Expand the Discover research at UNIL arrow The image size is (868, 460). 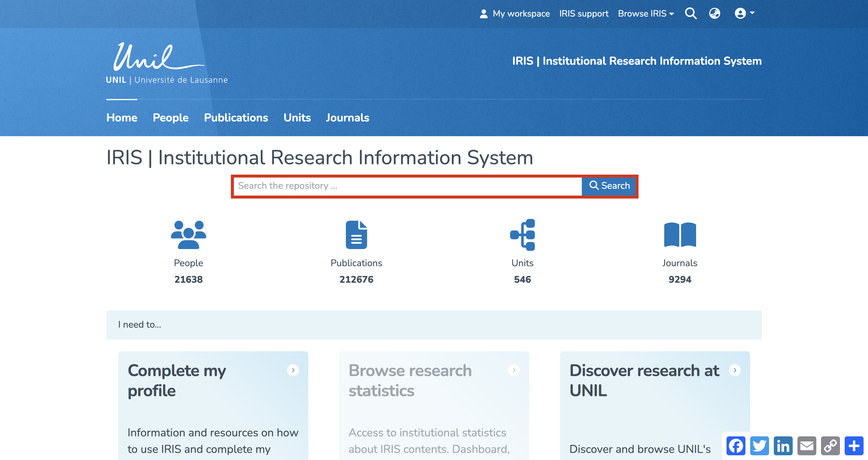(x=735, y=370)
